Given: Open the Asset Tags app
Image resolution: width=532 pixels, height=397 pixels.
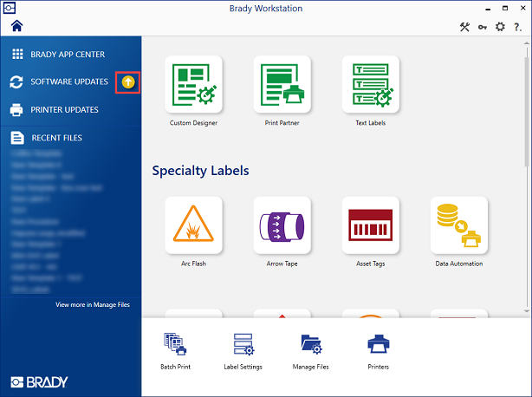Looking at the screenshot, I should point(370,225).
